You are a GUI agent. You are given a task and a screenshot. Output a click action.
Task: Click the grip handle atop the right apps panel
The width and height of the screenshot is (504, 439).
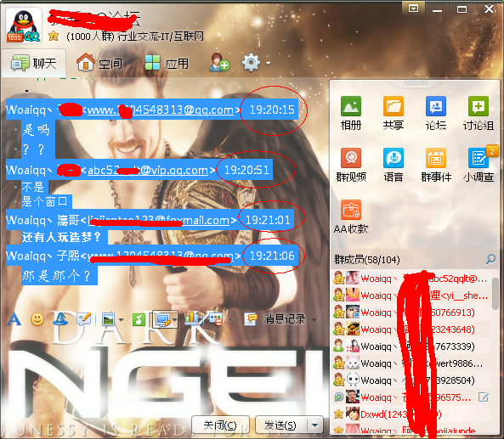click(x=416, y=83)
